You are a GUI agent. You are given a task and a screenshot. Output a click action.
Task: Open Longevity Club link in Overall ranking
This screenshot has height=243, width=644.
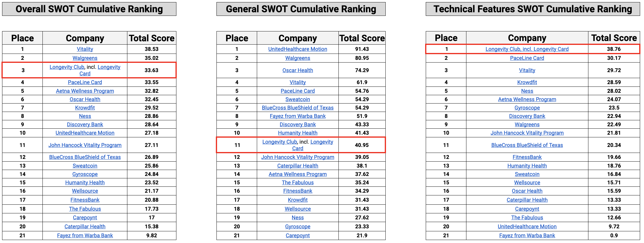pyautogui.click(x=67, y=67)
